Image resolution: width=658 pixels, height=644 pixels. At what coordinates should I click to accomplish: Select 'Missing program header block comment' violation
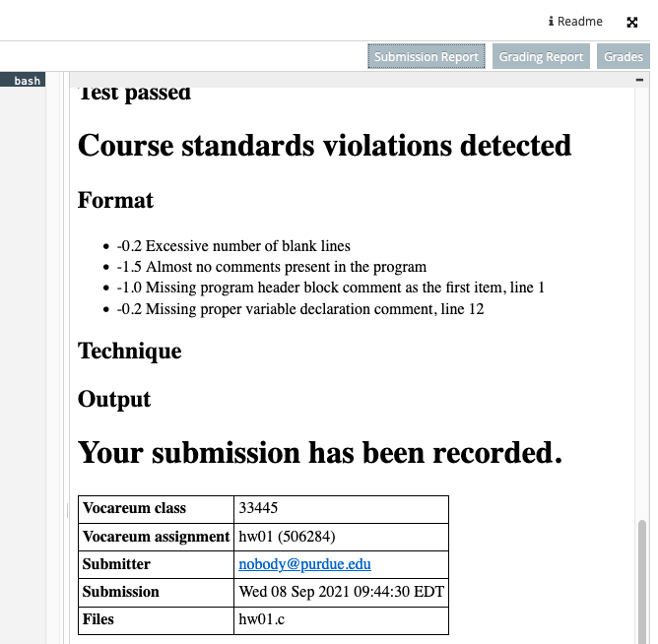point(331,288)
